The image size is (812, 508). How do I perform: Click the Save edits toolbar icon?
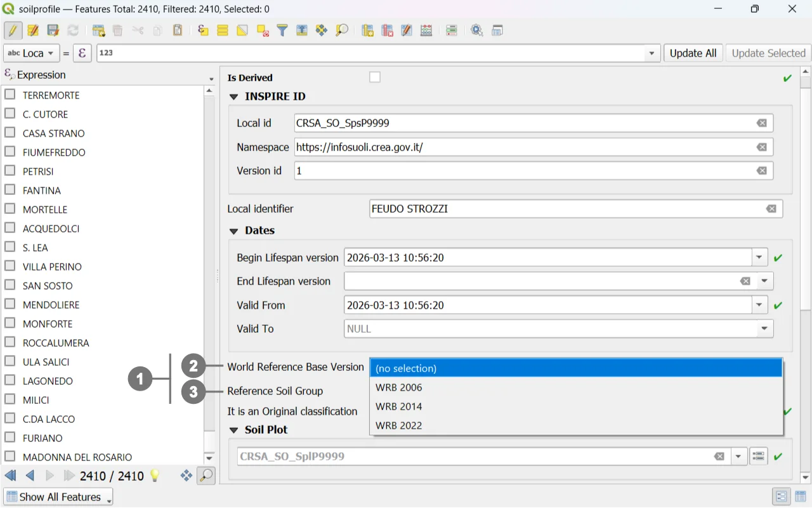tap(53, 30)
